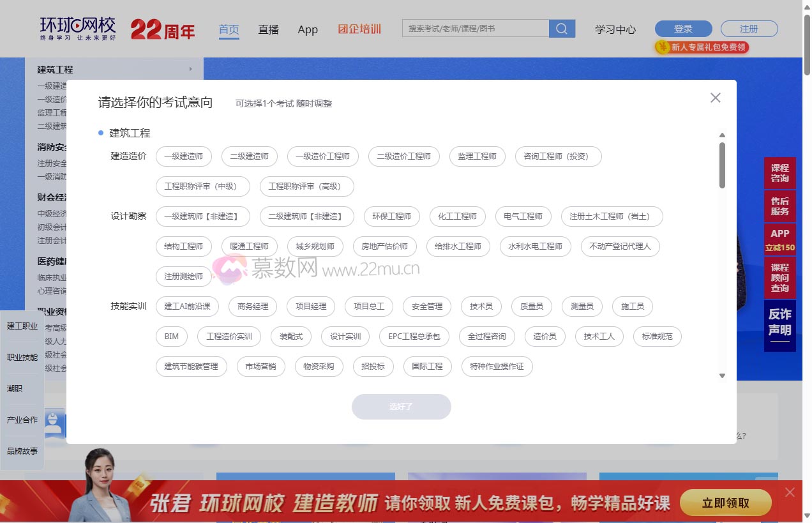
Task: Select the BIM skill option
Action: tap(171, 337)
